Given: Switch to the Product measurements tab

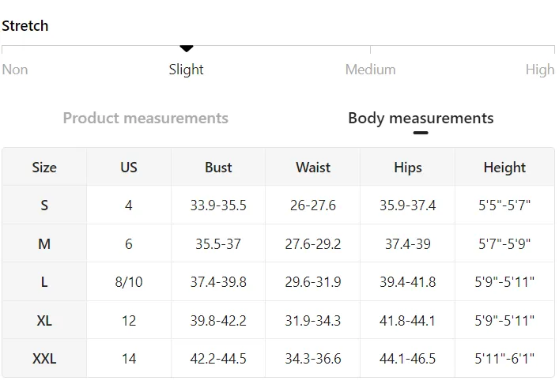Looking at the screenshot, I should click(x=145, y=118).
